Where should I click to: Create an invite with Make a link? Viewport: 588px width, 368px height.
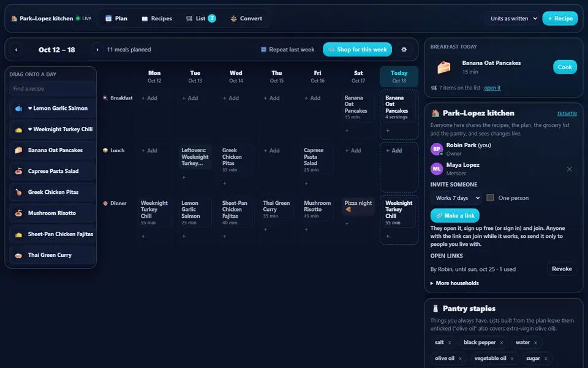pos(455,215)
